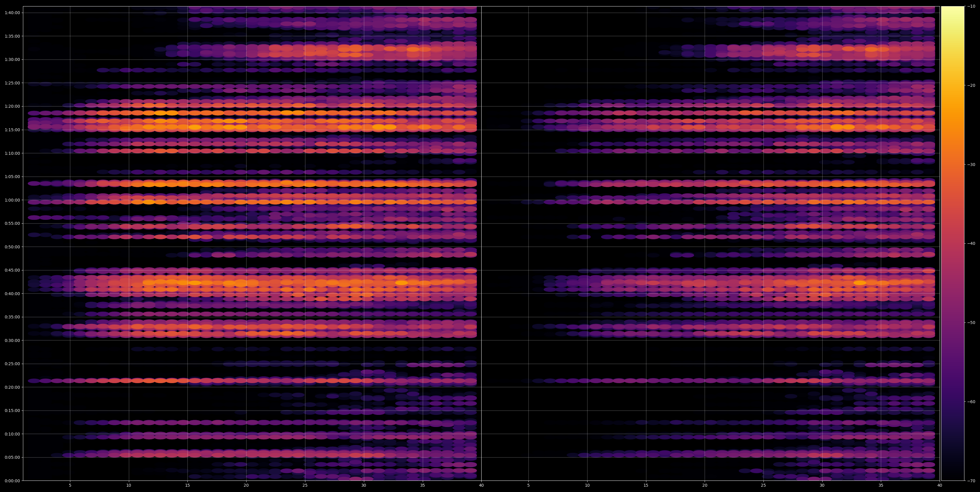Click the 40 label beside the colorbar
This screenshot has width=980, height=492.
click(x=940, y=485)
